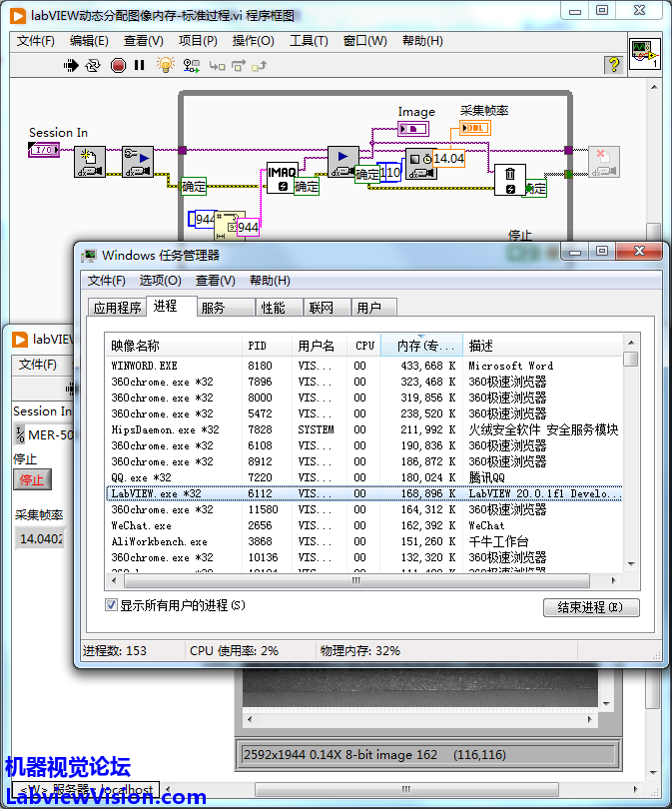This screenshot has height=809, width=672.
Task: Click the Run Continuously icon
Action: tap(93, 66)
